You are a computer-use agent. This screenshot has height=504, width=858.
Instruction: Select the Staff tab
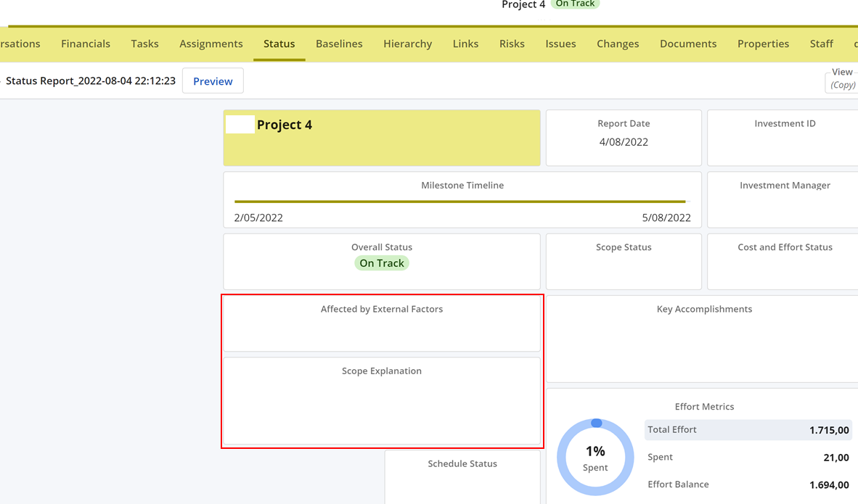coord(821,44)
